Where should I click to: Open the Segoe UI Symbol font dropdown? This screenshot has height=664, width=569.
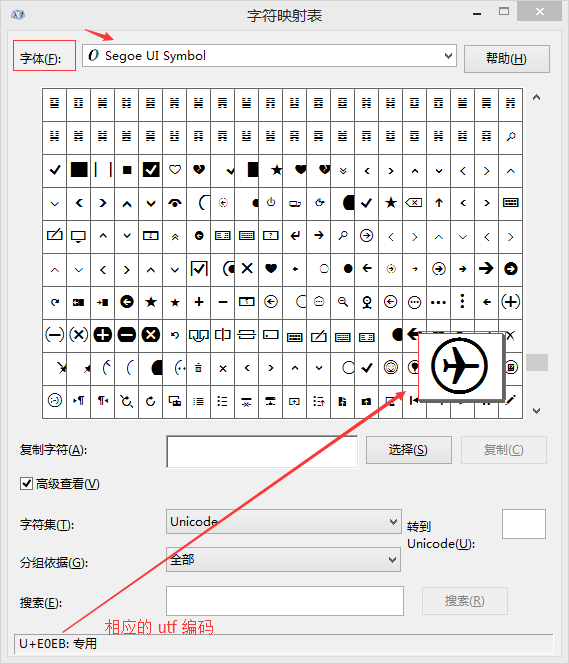pyautogui.click(x=269, y=55)
